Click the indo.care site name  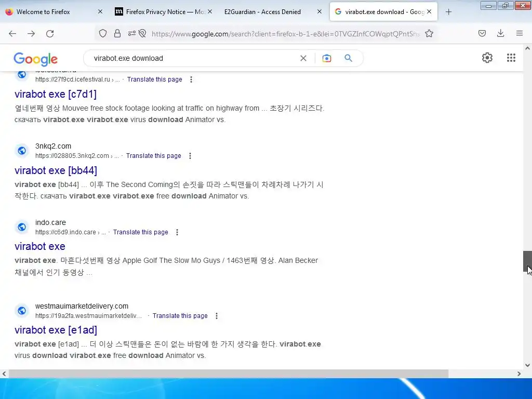click(50, 222)
